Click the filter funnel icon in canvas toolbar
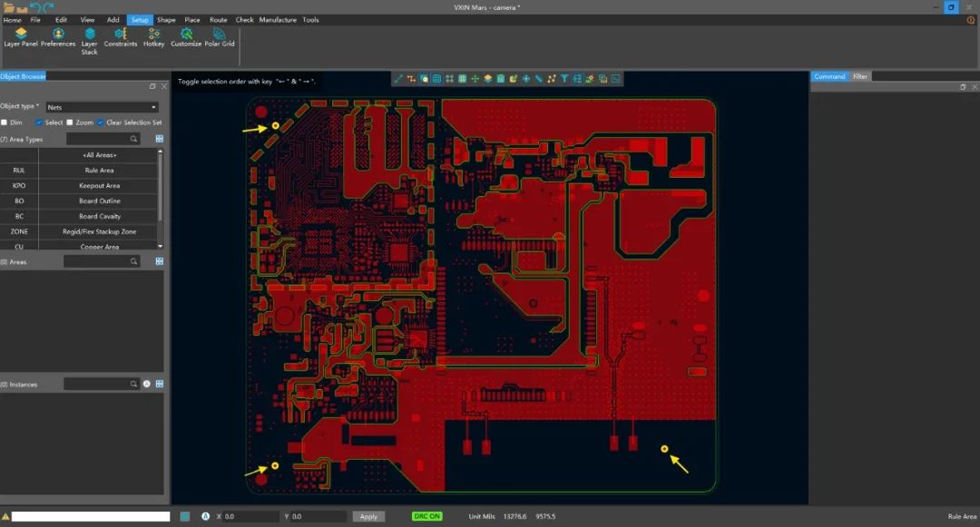The height and width of the screenshot is (527, 980). 564,79
